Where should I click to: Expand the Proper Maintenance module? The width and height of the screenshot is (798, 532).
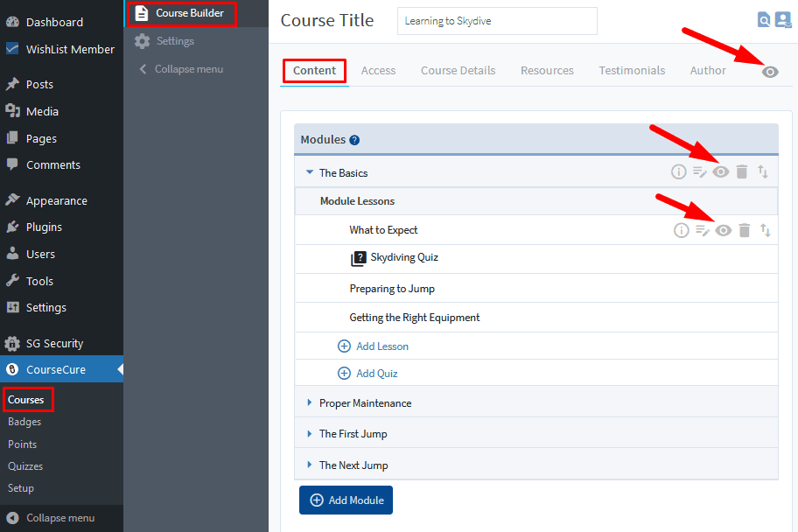click(x=310, y=402)
